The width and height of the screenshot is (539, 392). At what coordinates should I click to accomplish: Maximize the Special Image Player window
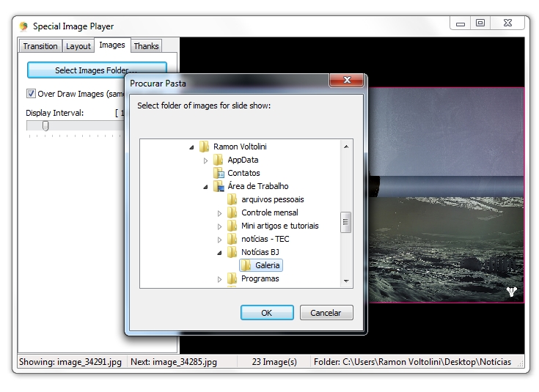pyautogui.click(x=480, y=23)
